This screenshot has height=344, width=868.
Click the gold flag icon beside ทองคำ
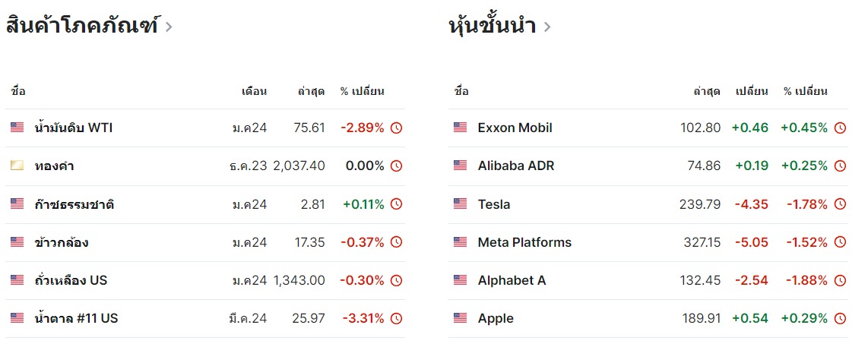pyautogui.click(x=17, y=166)
